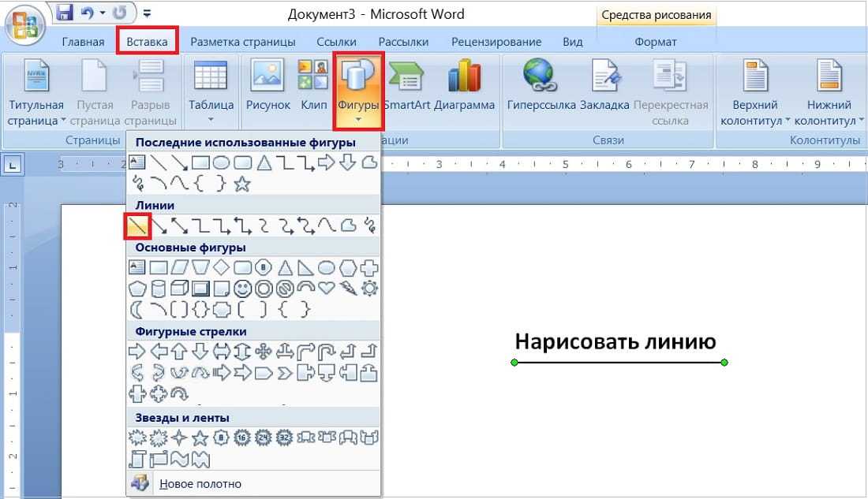Select the Can (cylinder) shape in Основные фигуры
The image size is (868, 499).
tap(159, 289)
